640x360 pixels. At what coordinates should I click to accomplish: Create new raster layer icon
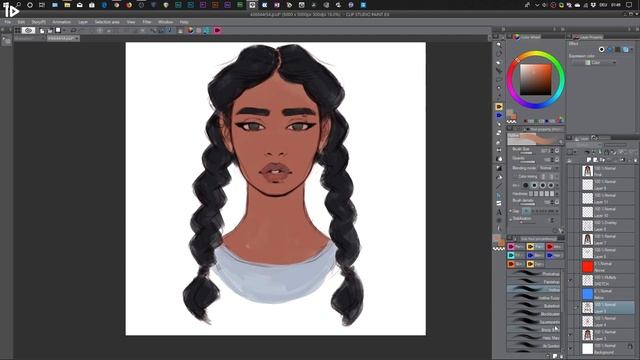point(589,160)
